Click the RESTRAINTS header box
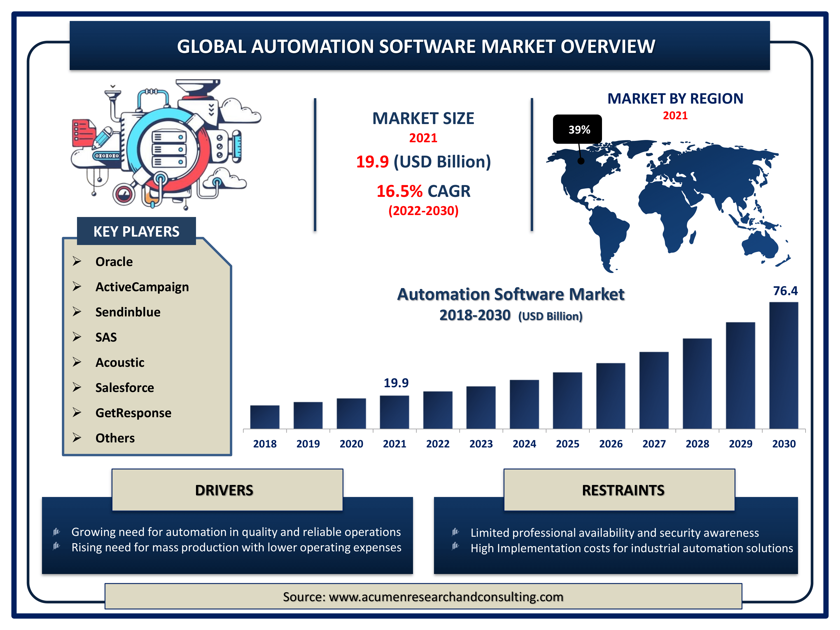 [619, 490]
